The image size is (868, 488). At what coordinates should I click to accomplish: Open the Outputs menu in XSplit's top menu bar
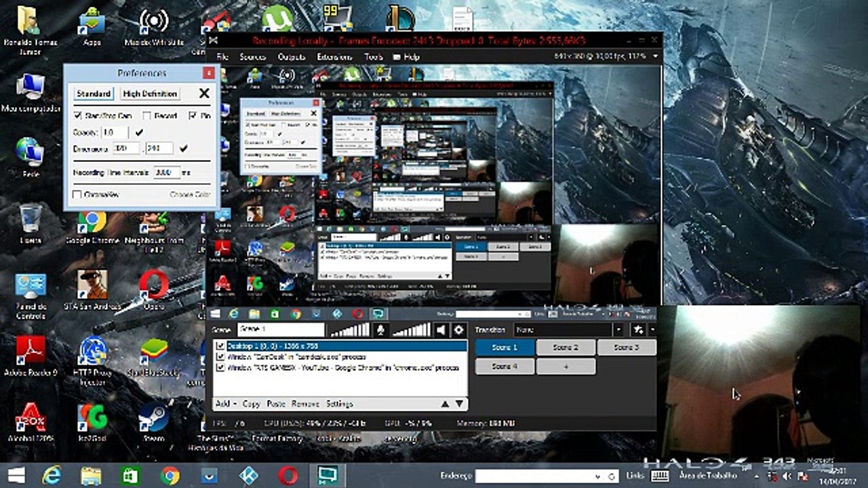(292, 58)
